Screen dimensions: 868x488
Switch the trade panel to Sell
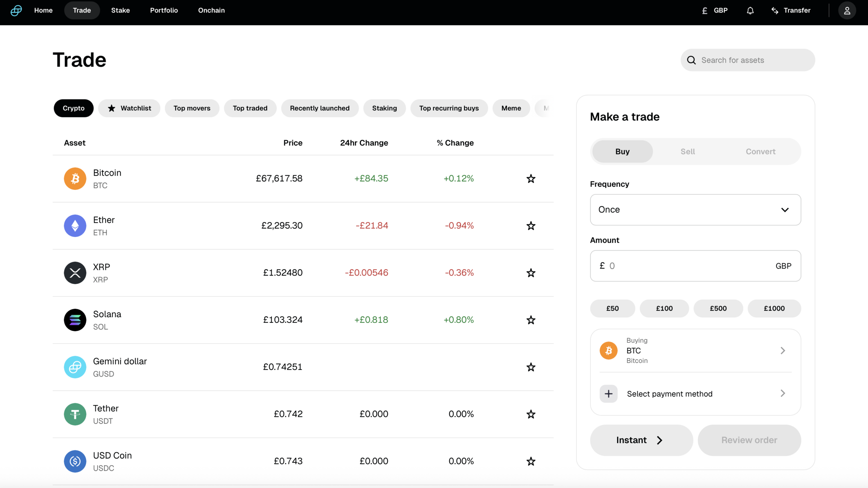[x=688, y=152]
